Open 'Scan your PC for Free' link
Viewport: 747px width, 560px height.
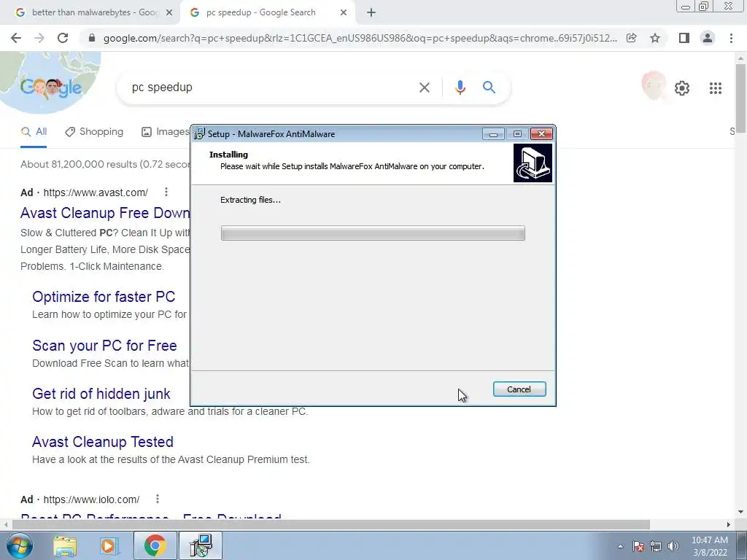105,345
